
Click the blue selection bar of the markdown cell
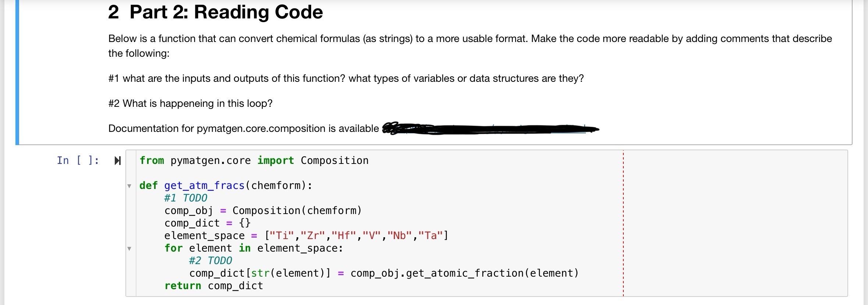click(x=16, y=70)
